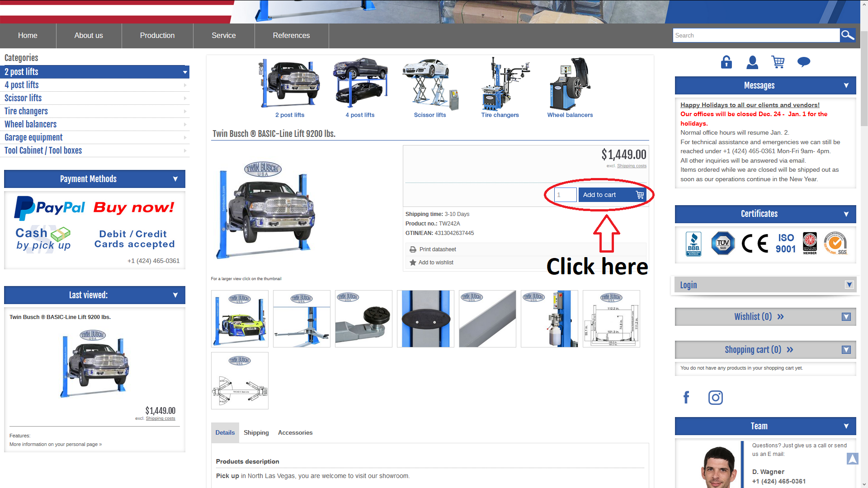Click the 4 post lifts category image

pos(360,83)
